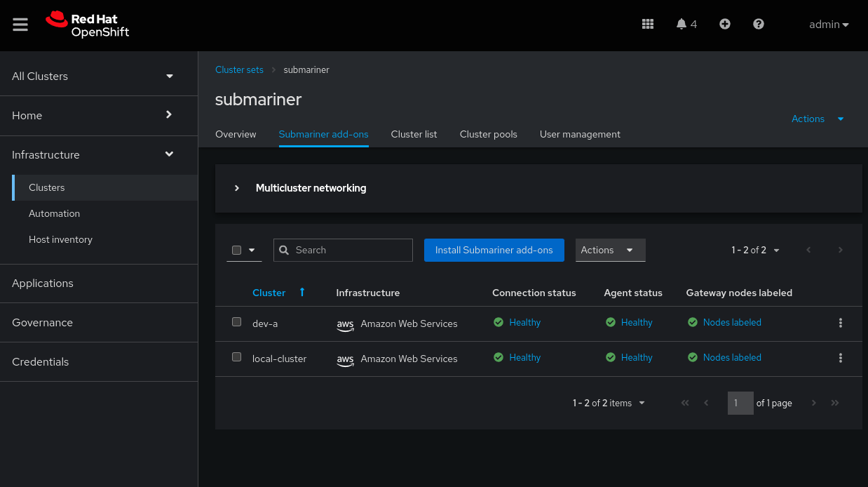
Task: Click Install Submariner add-ons button
Action: pos(494,251)
